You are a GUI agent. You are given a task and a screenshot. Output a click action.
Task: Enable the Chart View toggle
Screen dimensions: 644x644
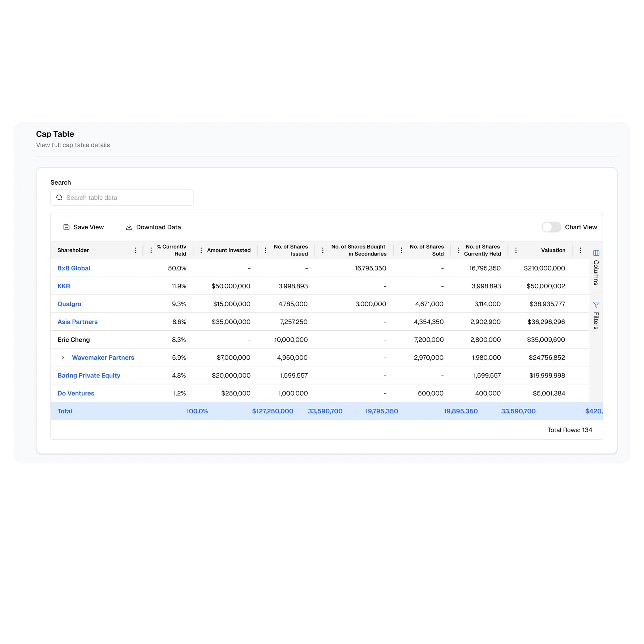pos(551,227)
